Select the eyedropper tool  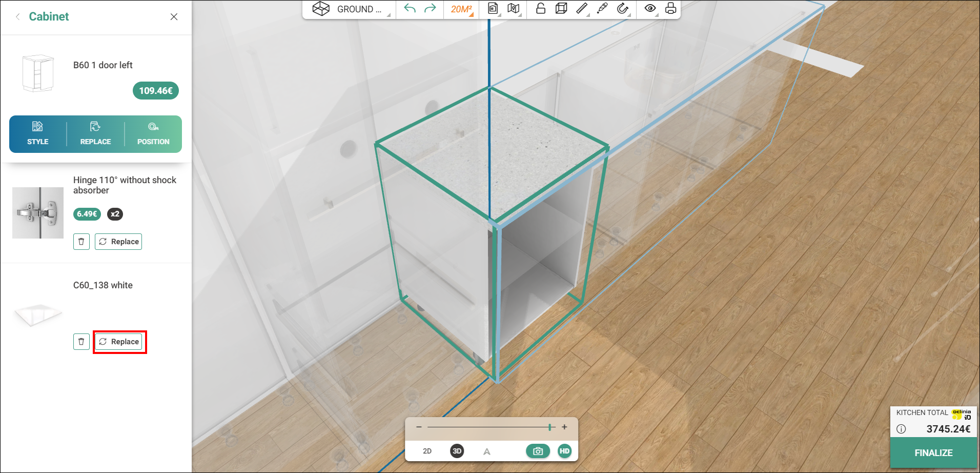602,8
